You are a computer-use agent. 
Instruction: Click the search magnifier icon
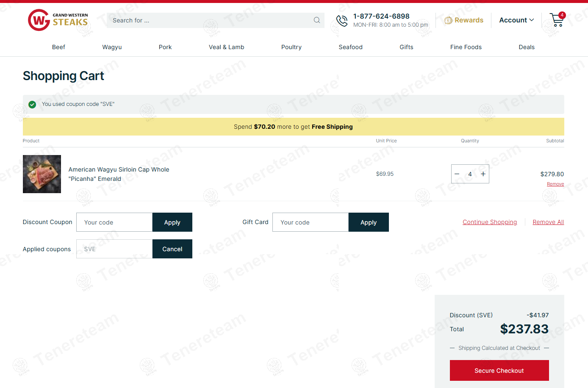pyautogui.click(x=316, y=20)
